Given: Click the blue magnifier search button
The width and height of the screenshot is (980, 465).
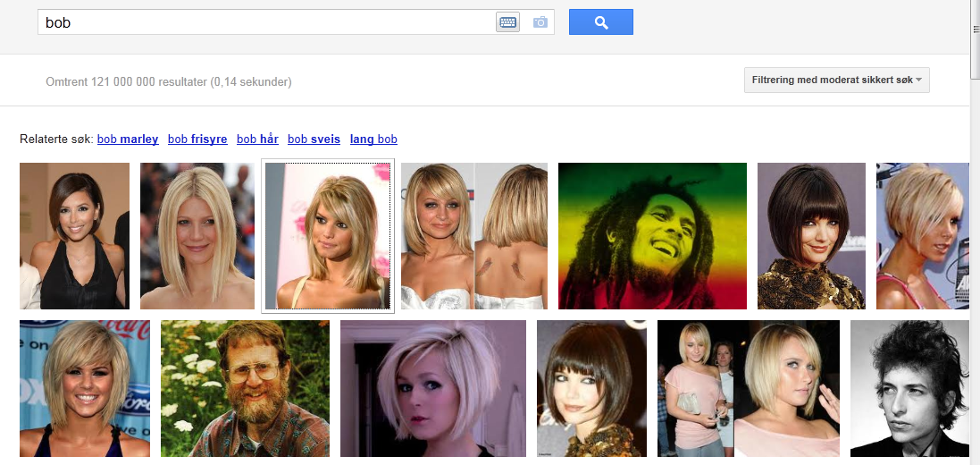Looking at the screenshot, I should [600, 21].
